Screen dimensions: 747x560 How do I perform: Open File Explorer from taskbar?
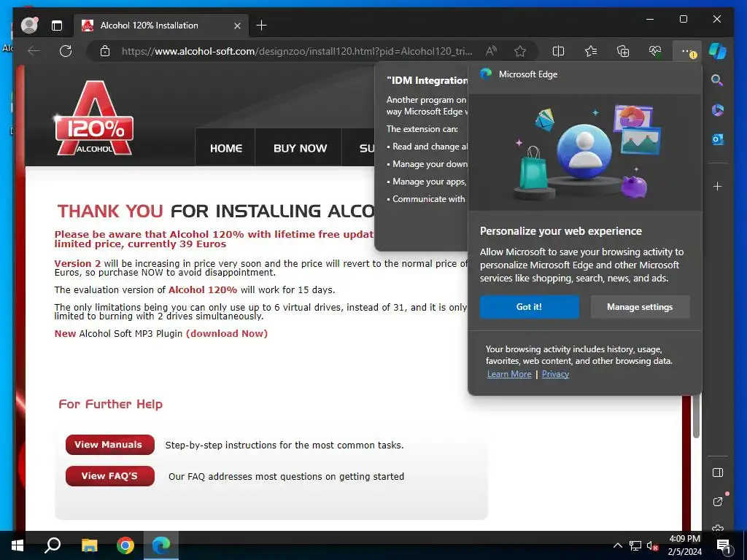click(89, 545)
